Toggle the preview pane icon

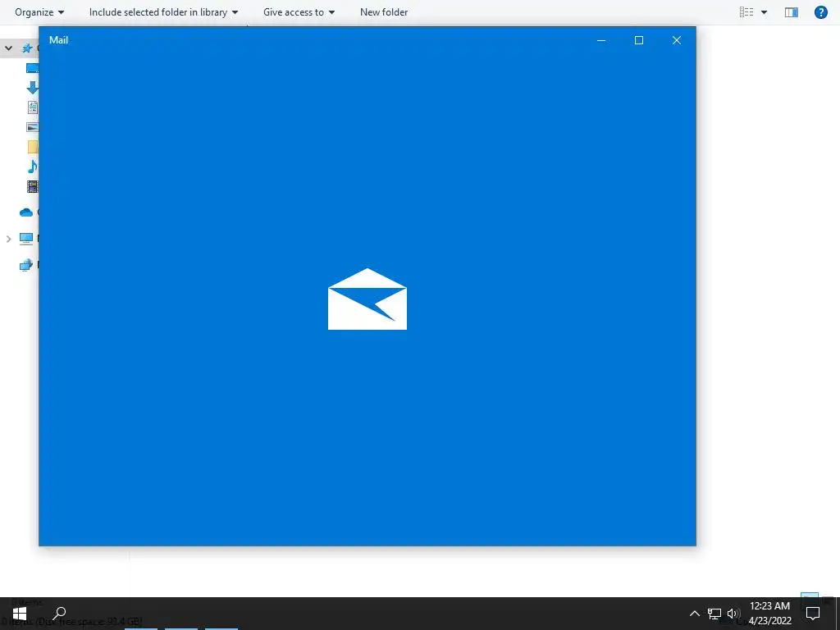pos(792,11)
